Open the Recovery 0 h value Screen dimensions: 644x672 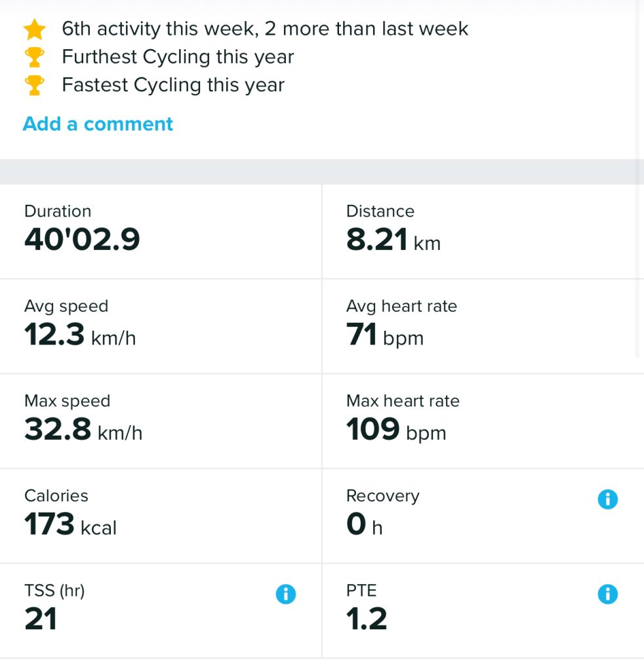click(364, 526)
